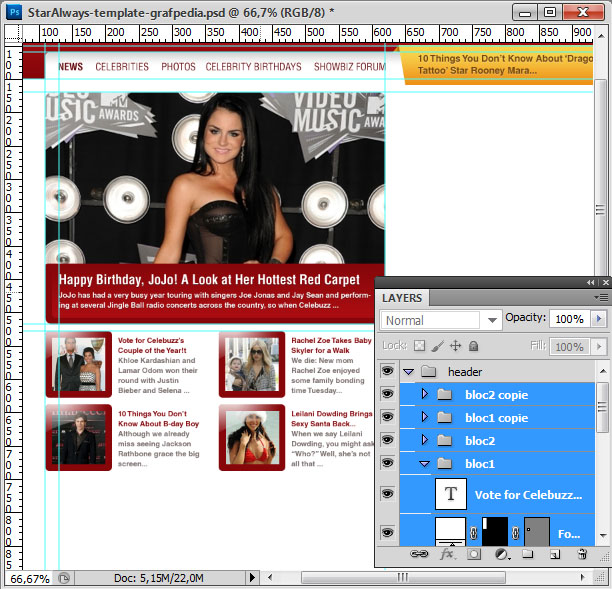Select the bloc1 copie layer group
The height and width of the screenshot is (589, 612).
tap(498, 417)
